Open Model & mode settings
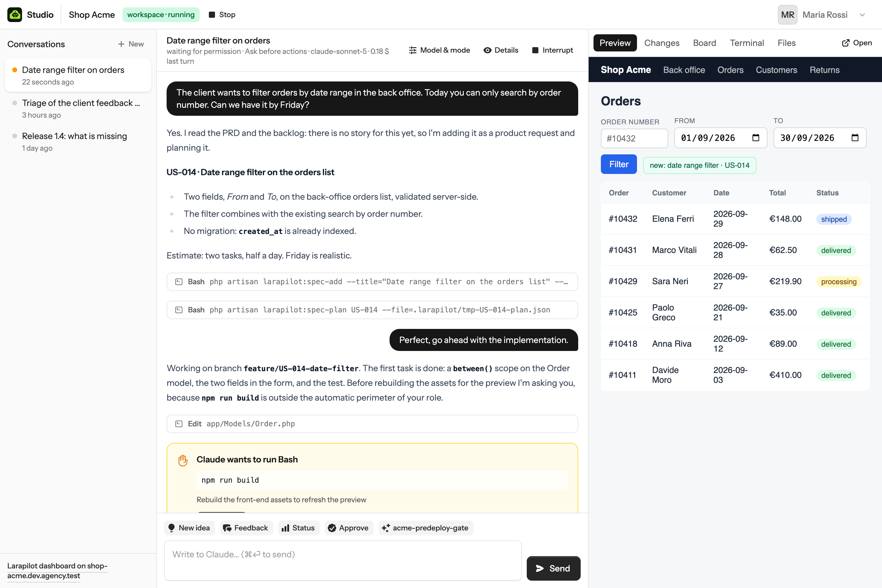882x588 pixels. 439,50
